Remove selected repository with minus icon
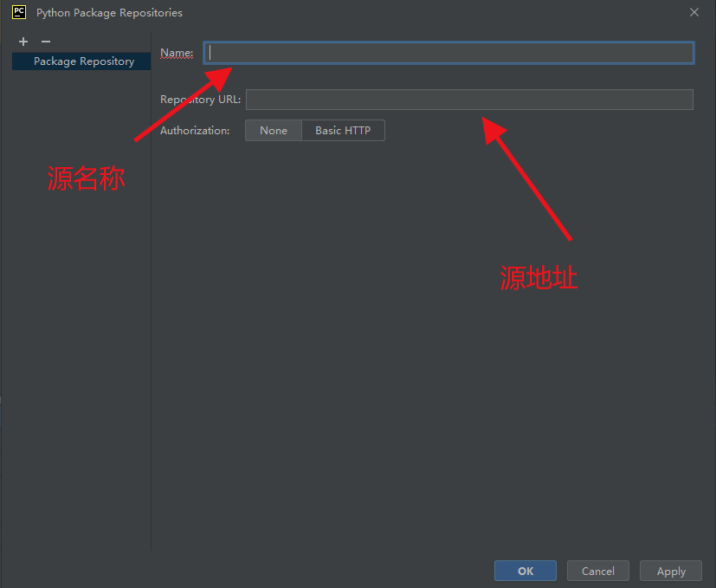The height and width of the screenshot is (588, 716). pyautogui.click(x=46, y=42)
